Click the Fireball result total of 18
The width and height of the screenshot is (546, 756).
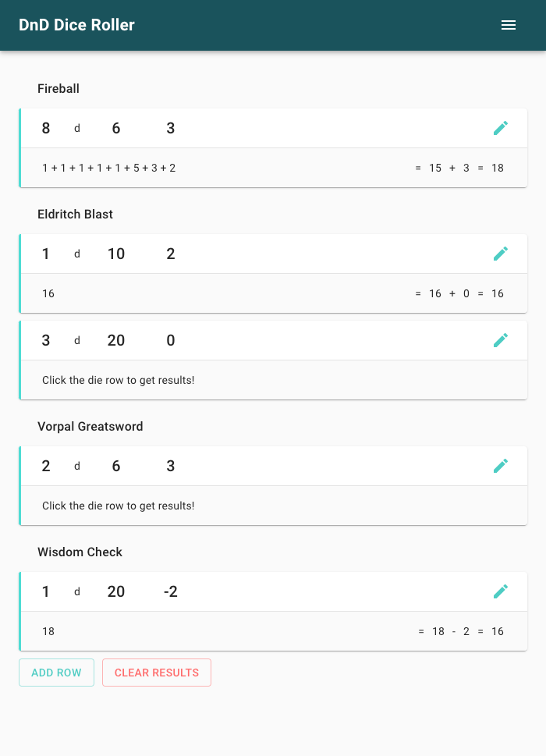coord(498,168)
